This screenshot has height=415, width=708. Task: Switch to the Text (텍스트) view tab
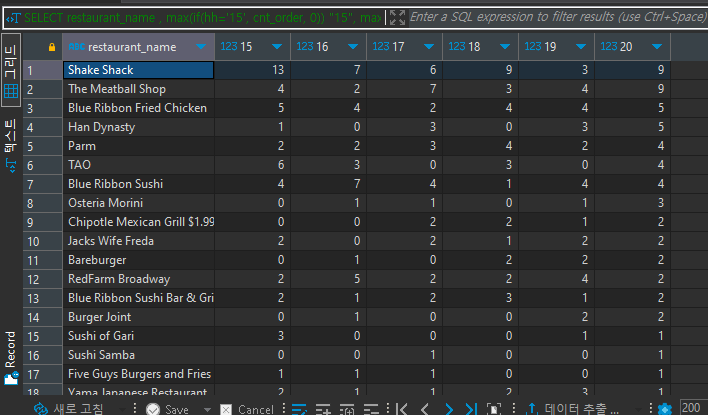tap(11, 145)
